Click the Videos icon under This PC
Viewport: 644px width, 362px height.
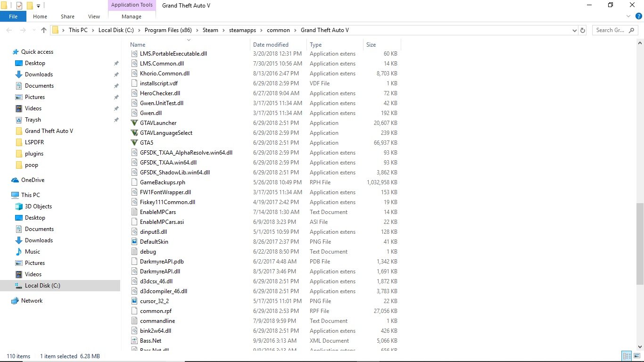click(19, 274)
